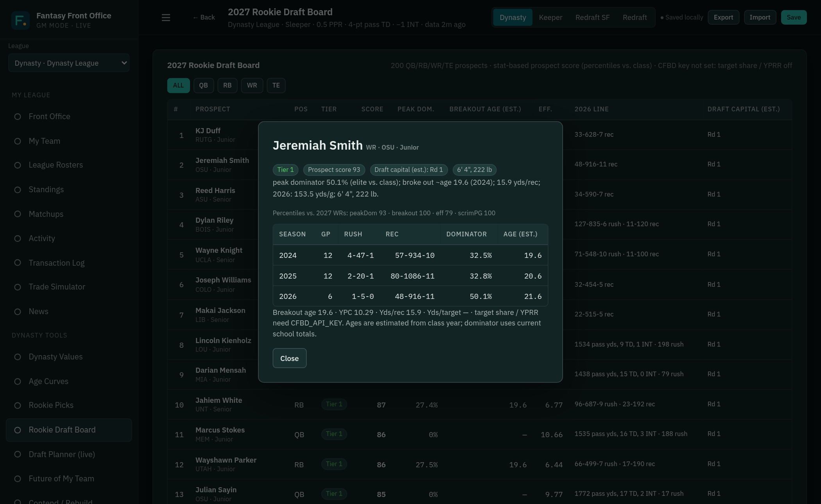
Task: Switch to Keeper mode tab
Action: [x=550, y=18]
